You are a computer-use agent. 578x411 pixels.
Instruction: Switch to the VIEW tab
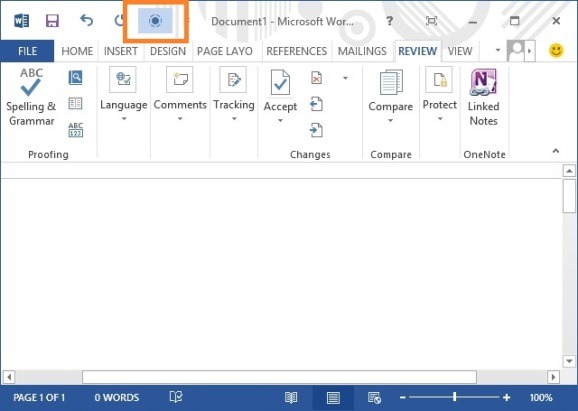(460, 51)
